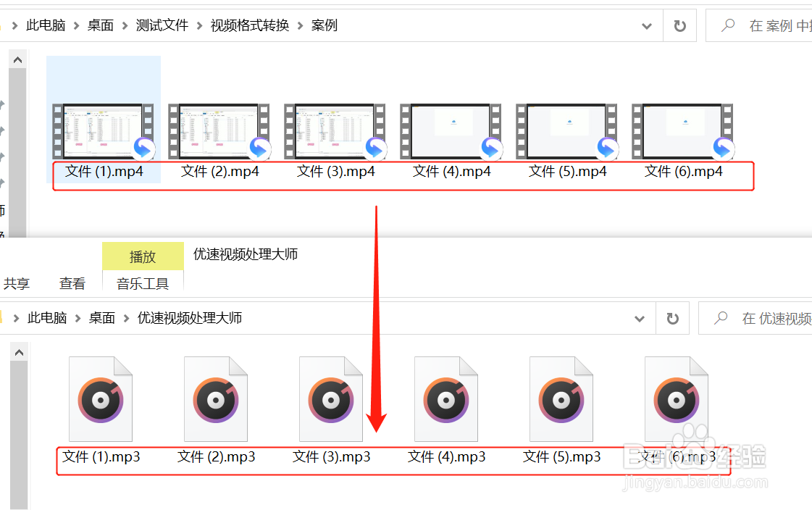The width and height of the screenshot is (812, 510).
Task: Navigate to 视频格式转换 breadcrumb
Action: (250, 25)
